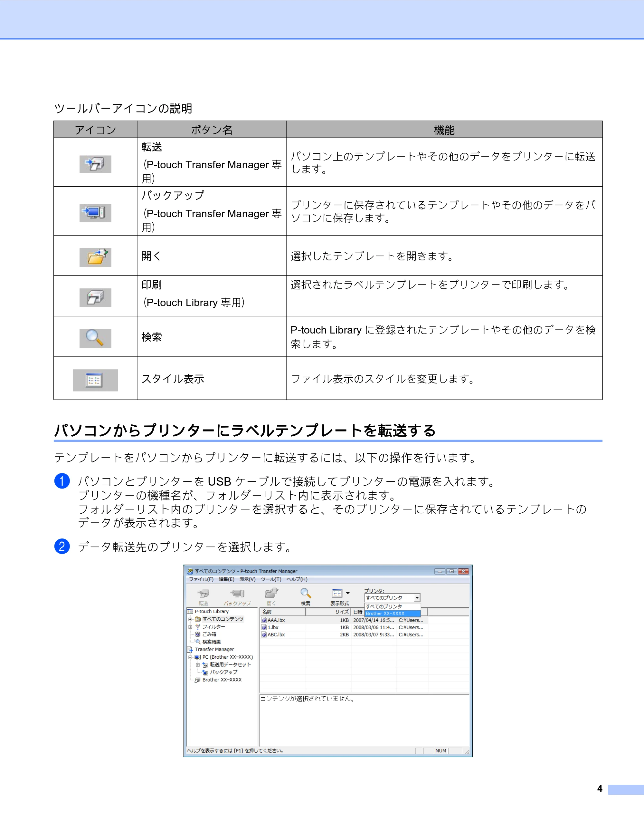The image size is (644, 833).
Task: Click the P-touch Transfer Manager title bar icon
Action: (190, 571)
